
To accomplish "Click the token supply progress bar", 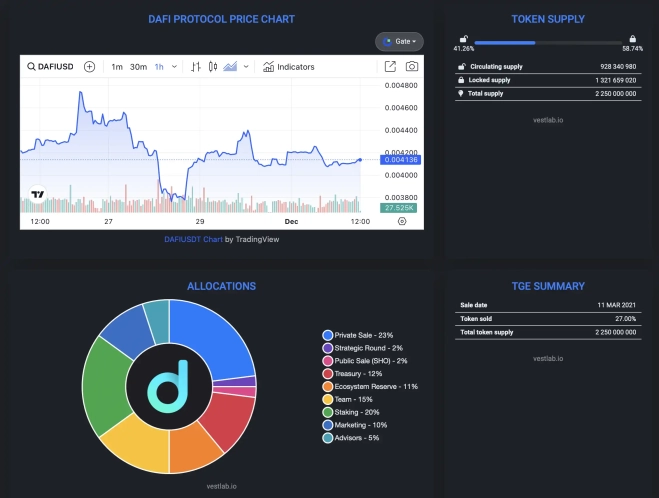I will 548,43.
